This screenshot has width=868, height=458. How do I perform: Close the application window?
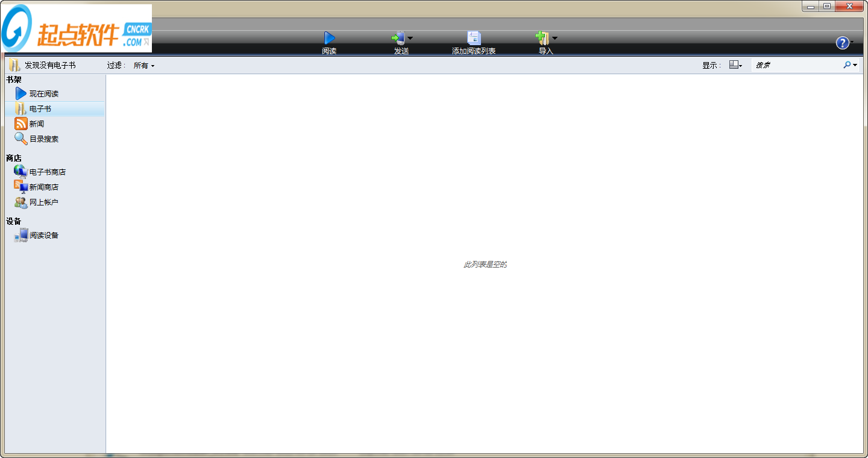850,6
